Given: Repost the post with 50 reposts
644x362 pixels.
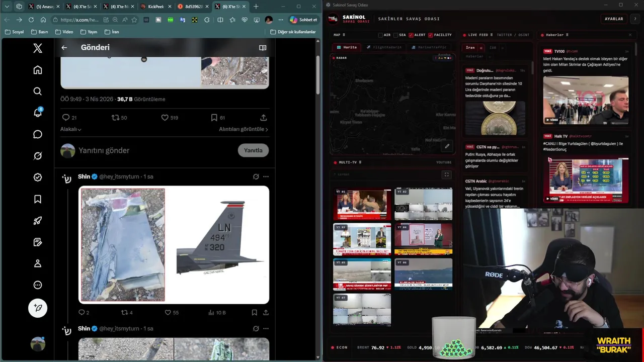Looking at the screenshot, I should point(115,118).
